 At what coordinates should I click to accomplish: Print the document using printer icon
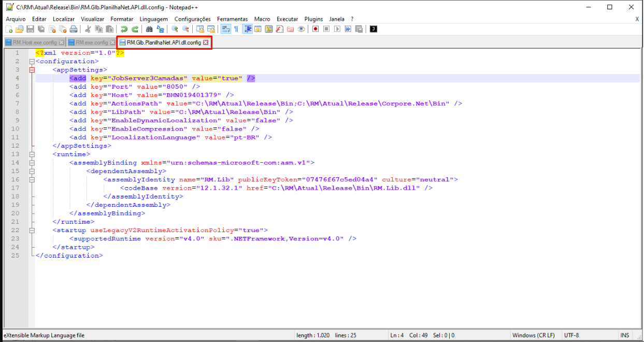click(73, 29)
